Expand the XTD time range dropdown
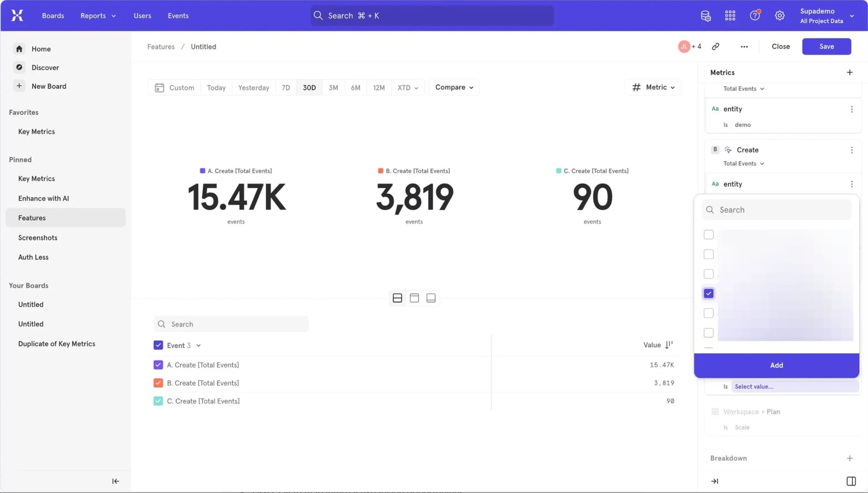Screen dimensions: 868x493 pyautogui.click(x=407, y=87)
